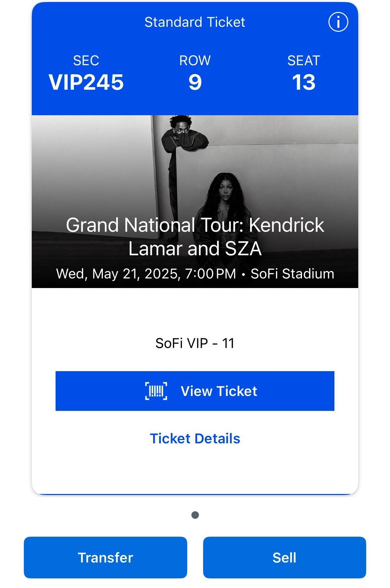Click the SoFi Stadium venue text
The width and height of the screenshot is (390, 588).
[x=292, y=274]
